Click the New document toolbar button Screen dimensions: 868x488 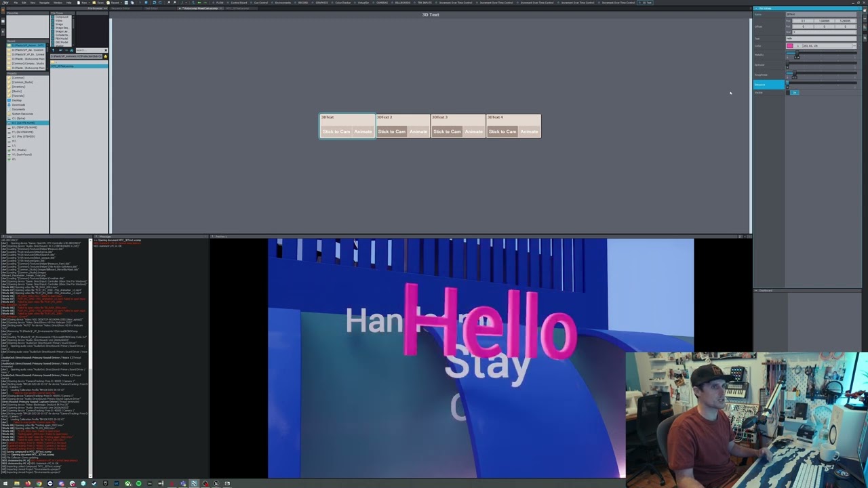click(x=81, y=3)
